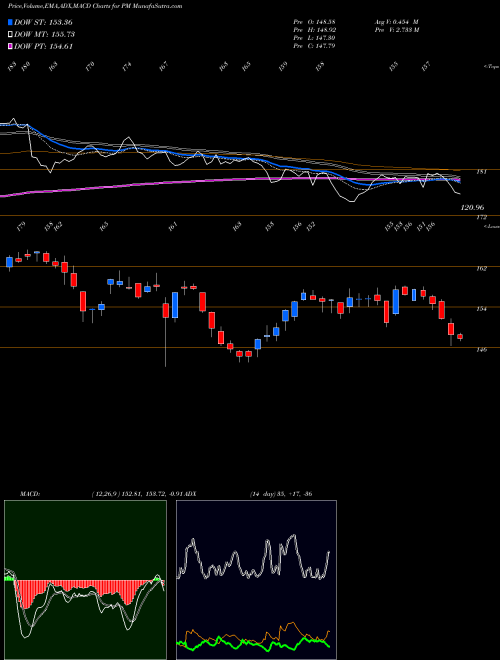
Task: Click the magenta DOW PT legend swatch
Action: click(11, 46)
